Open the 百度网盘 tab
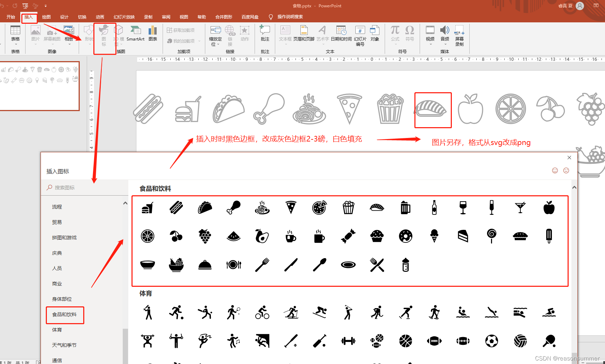 (250, 17)
